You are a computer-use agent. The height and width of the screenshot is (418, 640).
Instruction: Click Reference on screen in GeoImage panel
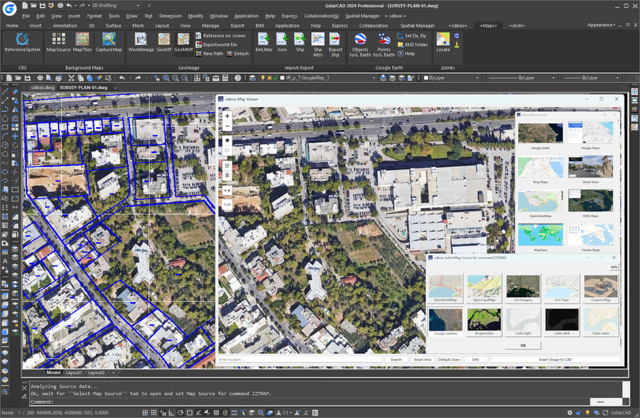[220, 36]
